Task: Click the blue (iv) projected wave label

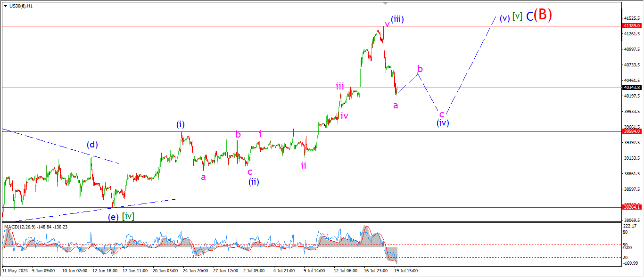Action: tap(442, 123)
